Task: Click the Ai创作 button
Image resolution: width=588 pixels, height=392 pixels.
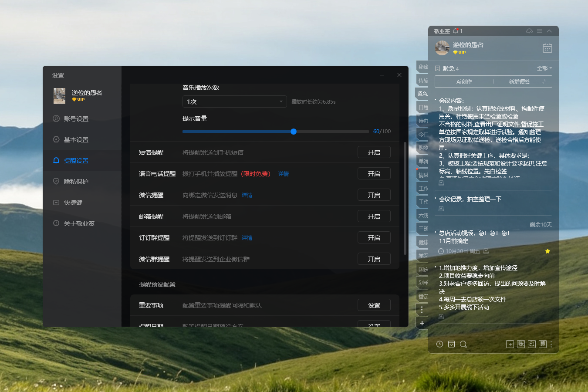Action: [464, 81]
